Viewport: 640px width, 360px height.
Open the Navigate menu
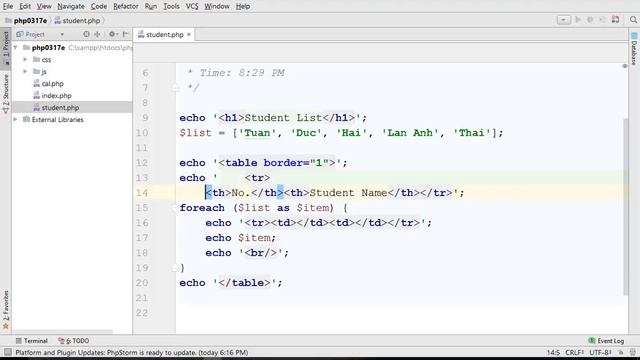[x=71, y=7]
